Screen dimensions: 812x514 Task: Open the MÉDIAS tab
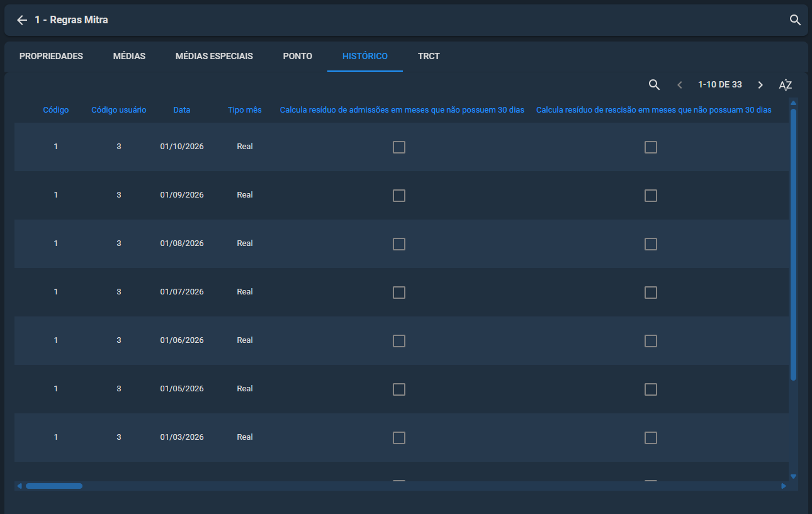(129, 56)
